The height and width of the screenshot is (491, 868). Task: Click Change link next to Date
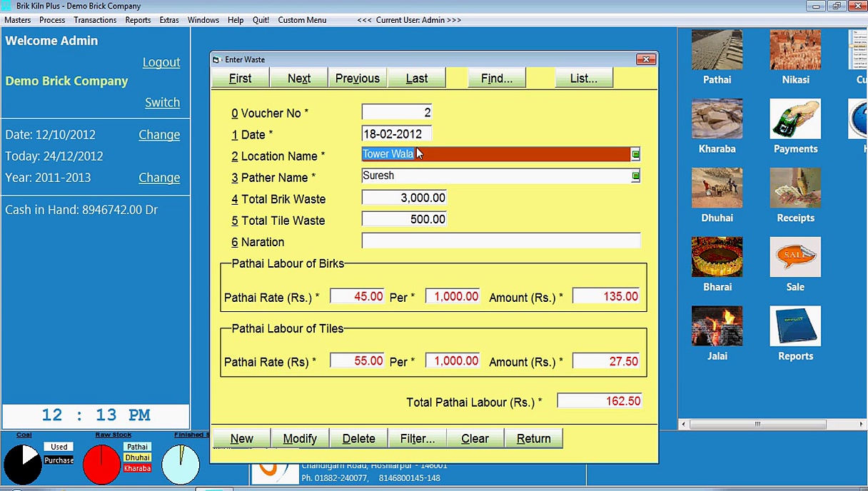159,135
